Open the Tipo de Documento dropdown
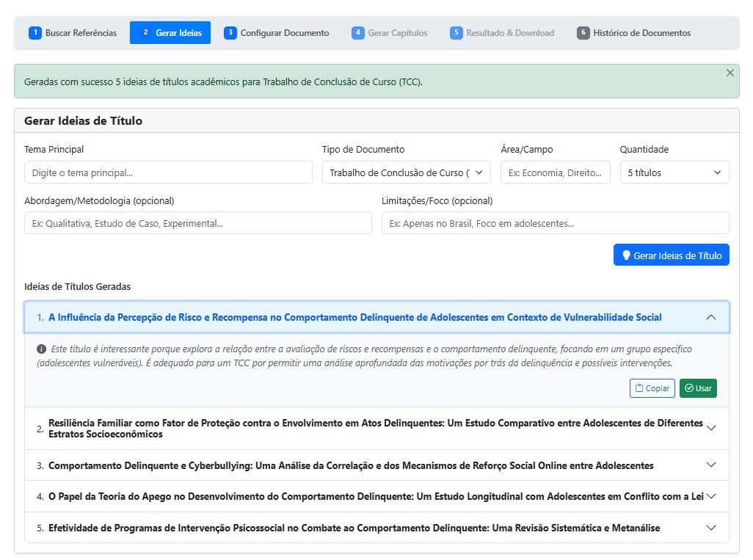Image resolution: width=753 pixels, height=560 pixels. click(406, 172)
